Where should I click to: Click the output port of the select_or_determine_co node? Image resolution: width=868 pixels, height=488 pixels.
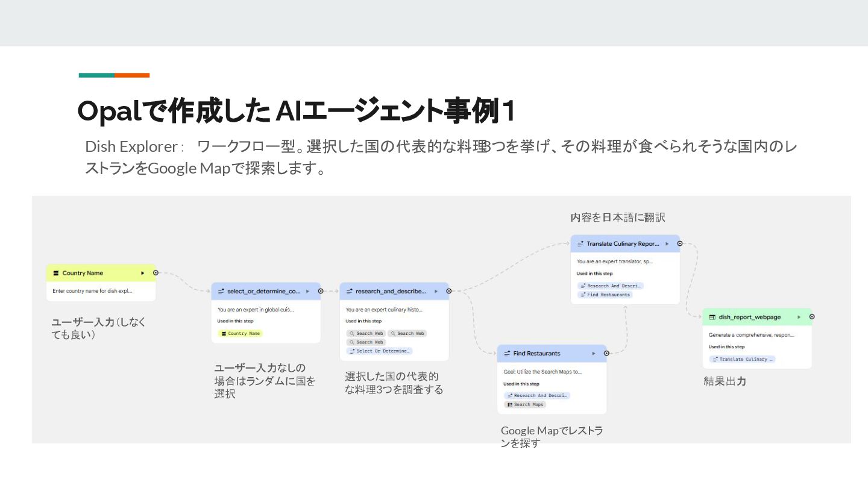click(x=320, y=291)
